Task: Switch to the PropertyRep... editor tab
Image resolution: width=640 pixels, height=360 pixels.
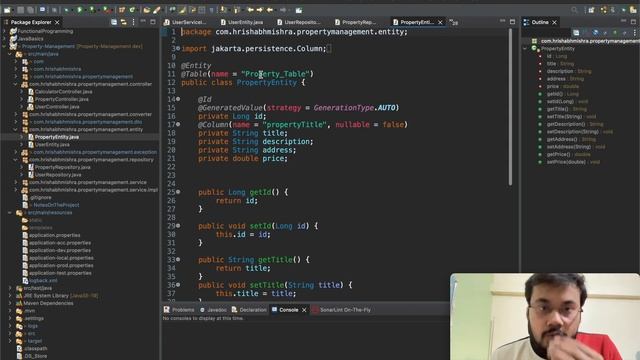Action: (355, 22)
